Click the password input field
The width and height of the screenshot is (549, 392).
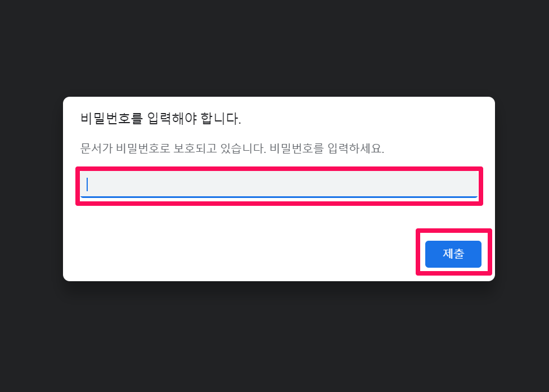pyautogui.click(x=279, y=184)
